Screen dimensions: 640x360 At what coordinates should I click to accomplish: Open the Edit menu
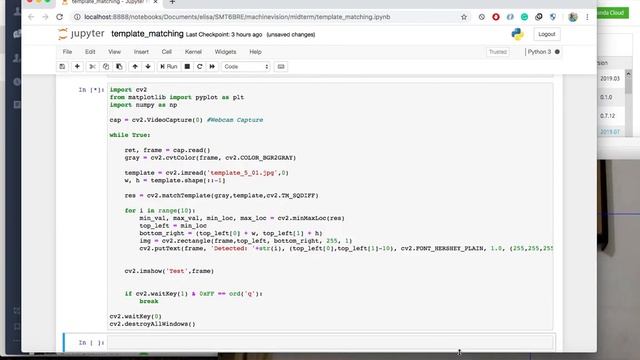90,52
